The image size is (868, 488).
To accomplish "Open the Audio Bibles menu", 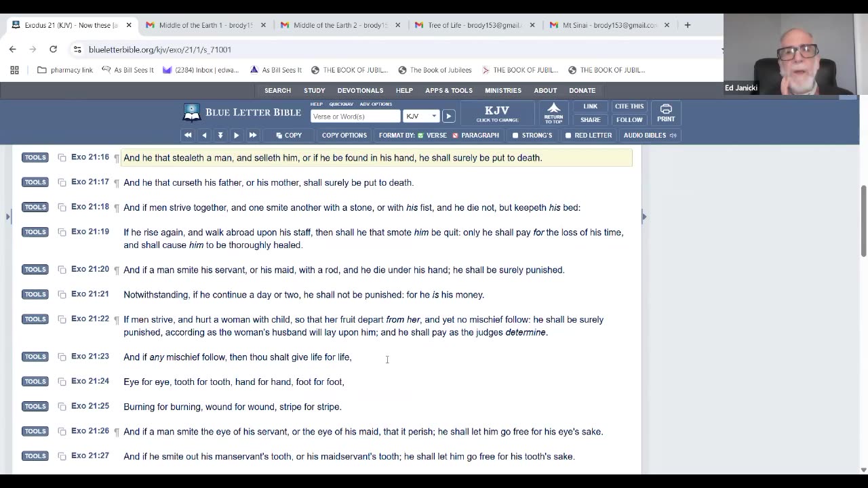I will [650, 135].
